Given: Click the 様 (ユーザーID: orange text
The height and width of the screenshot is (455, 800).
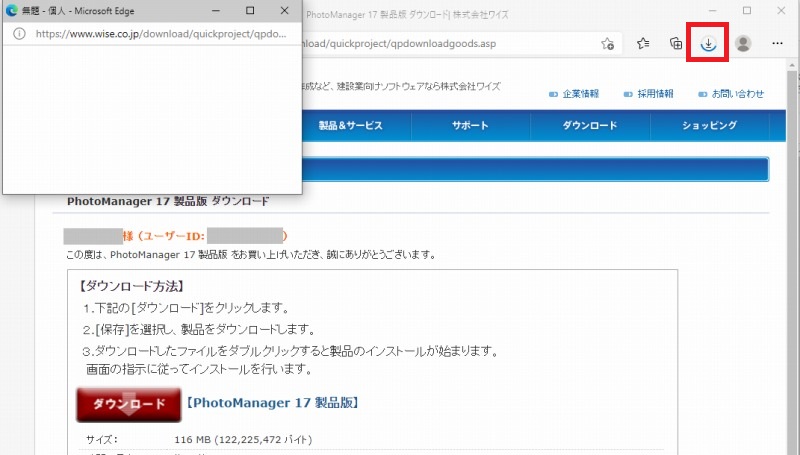Looking at the screenshot, I should pos(164,236).
